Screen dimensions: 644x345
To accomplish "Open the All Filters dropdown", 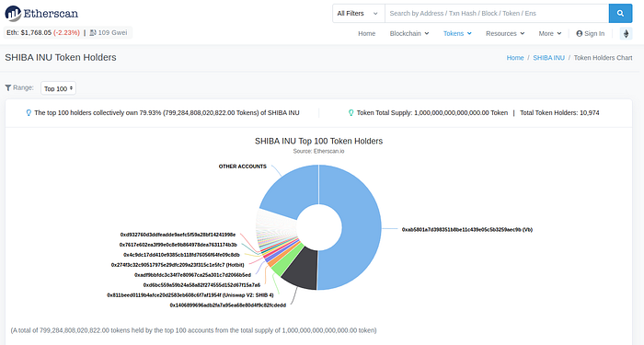I will (358, 13).
